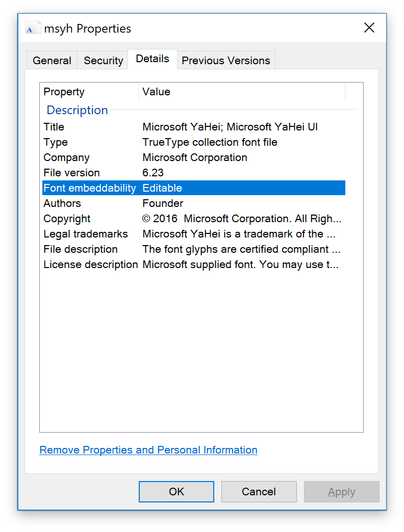The height and width of the screenshot is (532, 404).
Task: Switch to the General tab
Action: [52, 61]
